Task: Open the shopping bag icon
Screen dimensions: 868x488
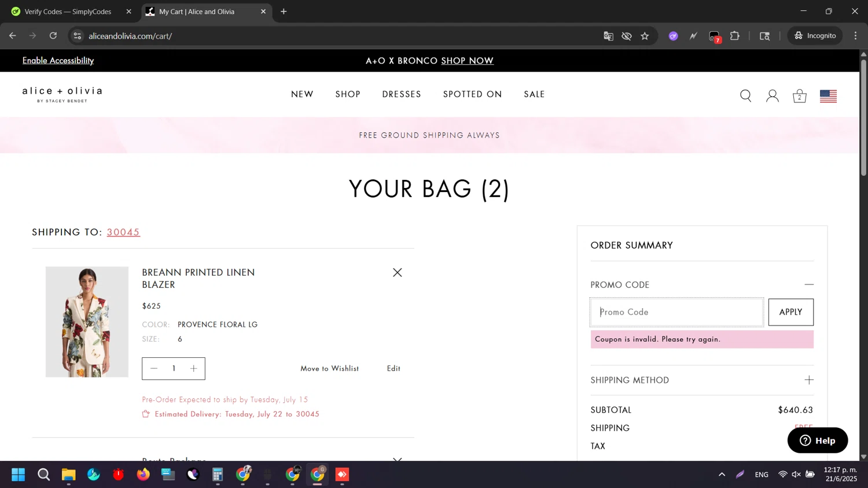Action: click(799, 95)
